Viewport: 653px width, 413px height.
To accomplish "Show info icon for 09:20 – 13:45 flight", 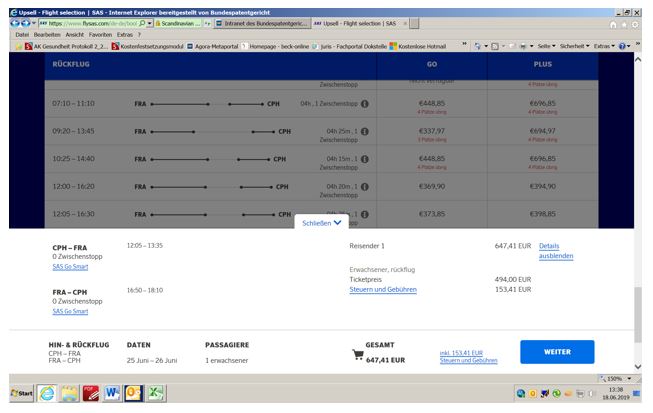I will pyautogui.click(x=365, y=132).
